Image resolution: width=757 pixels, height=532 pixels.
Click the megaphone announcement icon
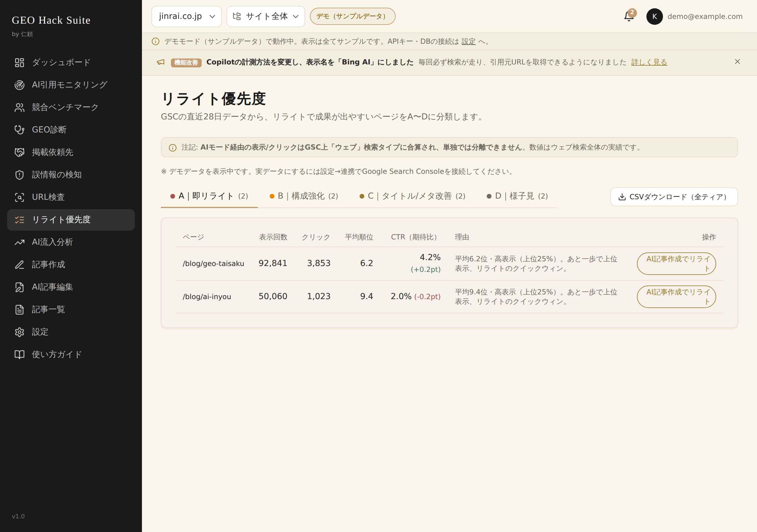[x=161, y=62]
